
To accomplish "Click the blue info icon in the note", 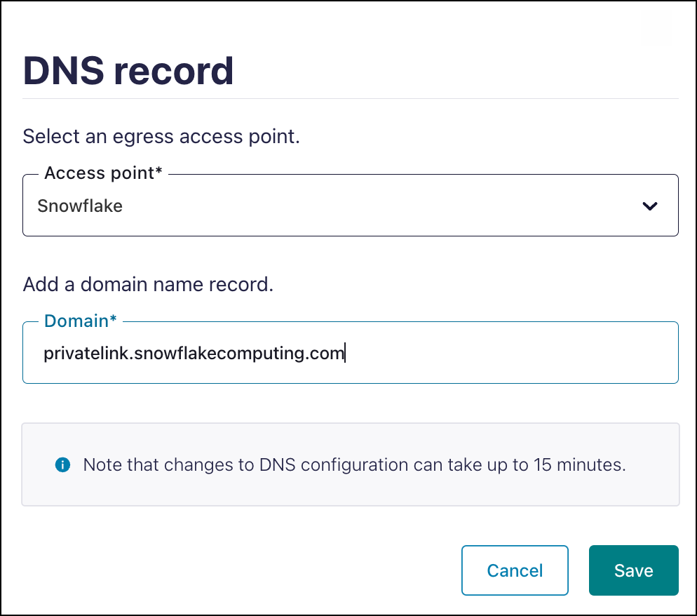I will [x=62, y=464].
